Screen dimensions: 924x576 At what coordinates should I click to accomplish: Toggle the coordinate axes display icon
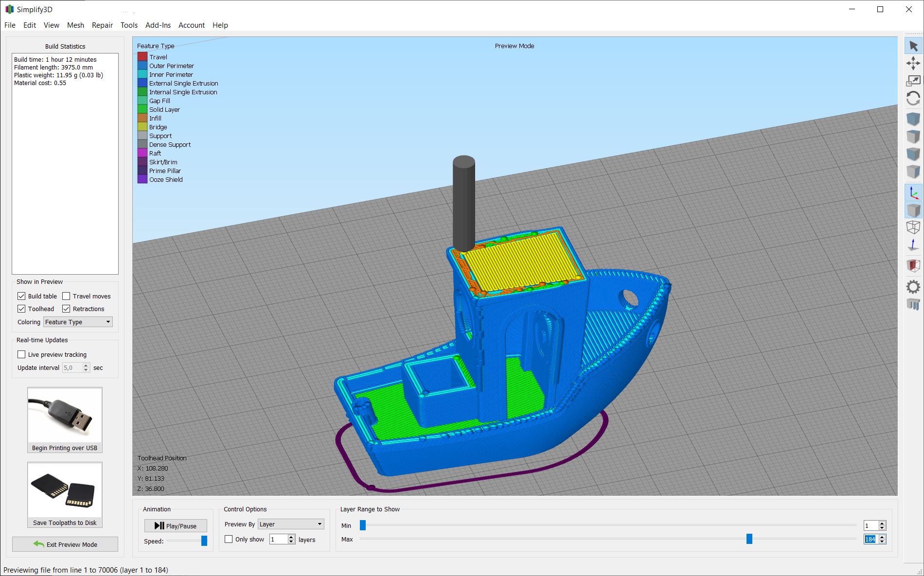point(913,193)
